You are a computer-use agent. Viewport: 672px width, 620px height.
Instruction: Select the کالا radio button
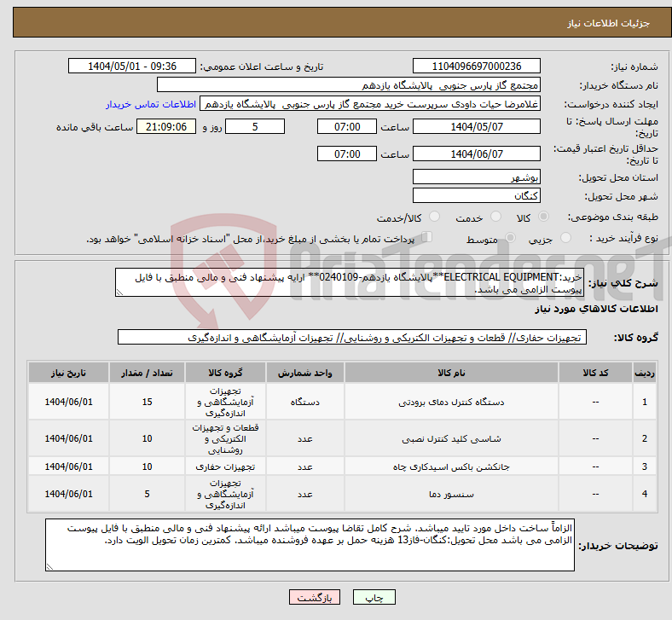[x=543, y=217]
